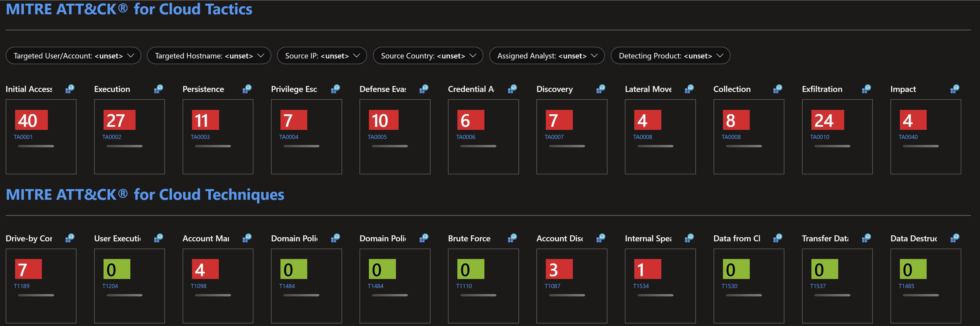Click the T1534 technique ID

(641, 286)
